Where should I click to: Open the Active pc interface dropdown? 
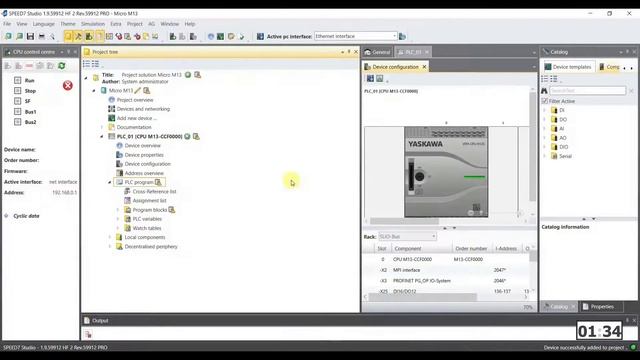point(394,36)
